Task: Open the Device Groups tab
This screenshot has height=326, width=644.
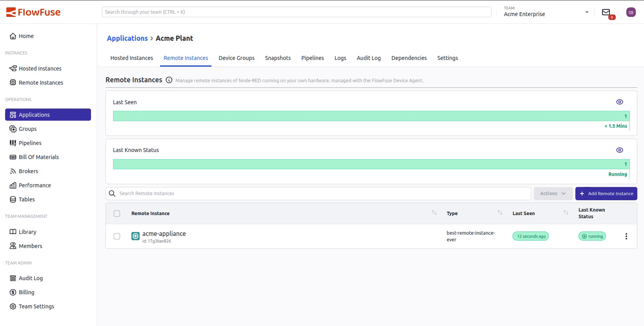Action: pos(236,58)
